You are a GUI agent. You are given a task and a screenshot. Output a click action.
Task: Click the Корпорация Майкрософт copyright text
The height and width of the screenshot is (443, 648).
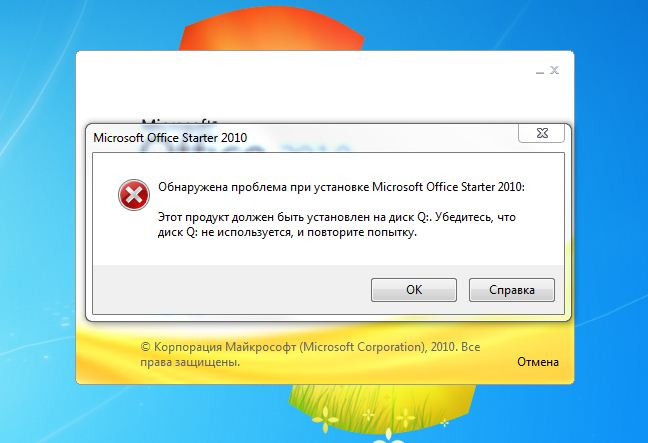tap(310, 347)
